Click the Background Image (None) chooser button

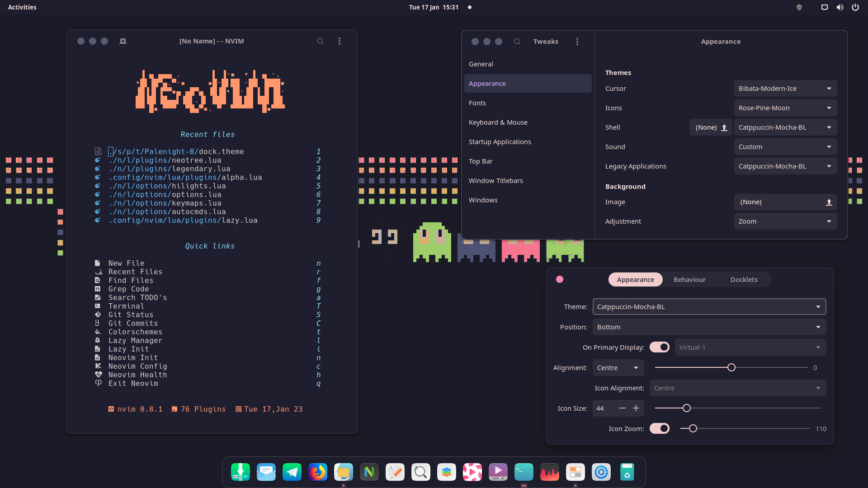pyautogui.click(x=786, y=202)
